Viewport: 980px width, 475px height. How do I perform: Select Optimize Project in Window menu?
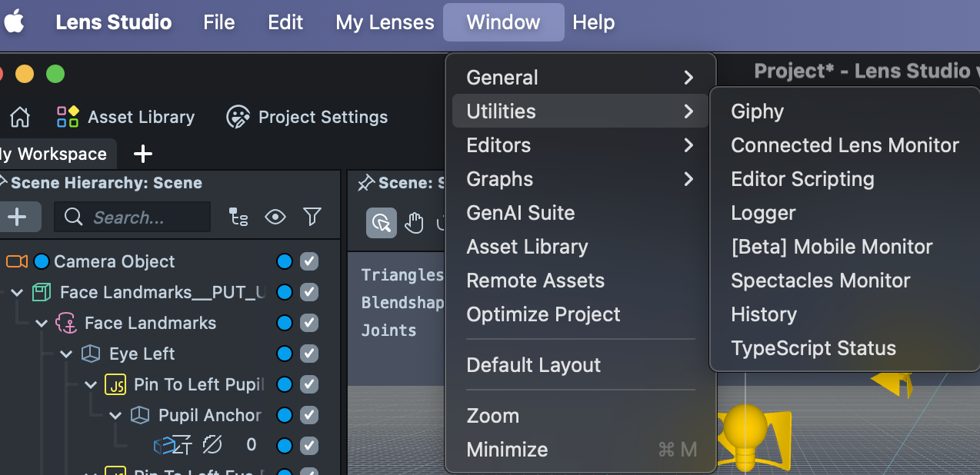543,314
